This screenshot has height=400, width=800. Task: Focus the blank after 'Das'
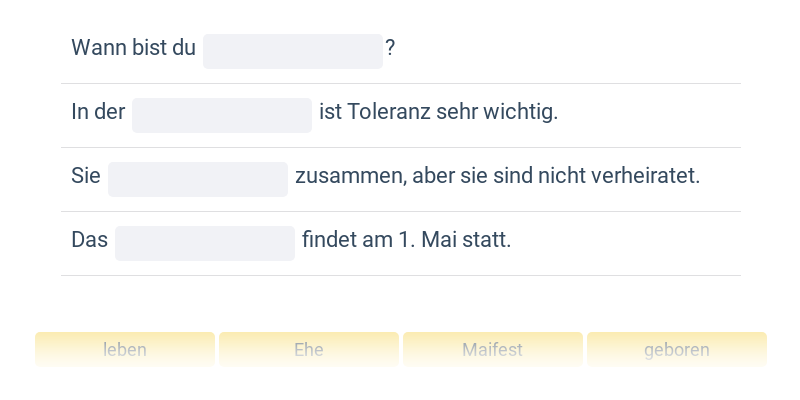[205, 243]
